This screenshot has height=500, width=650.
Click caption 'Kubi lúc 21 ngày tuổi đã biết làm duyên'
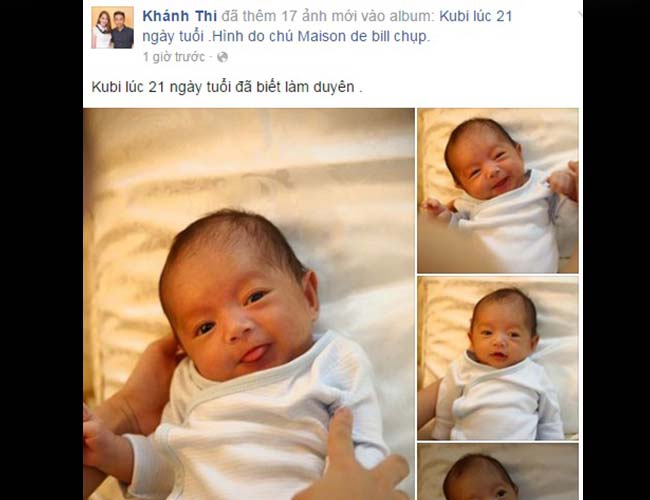(227, 87)
